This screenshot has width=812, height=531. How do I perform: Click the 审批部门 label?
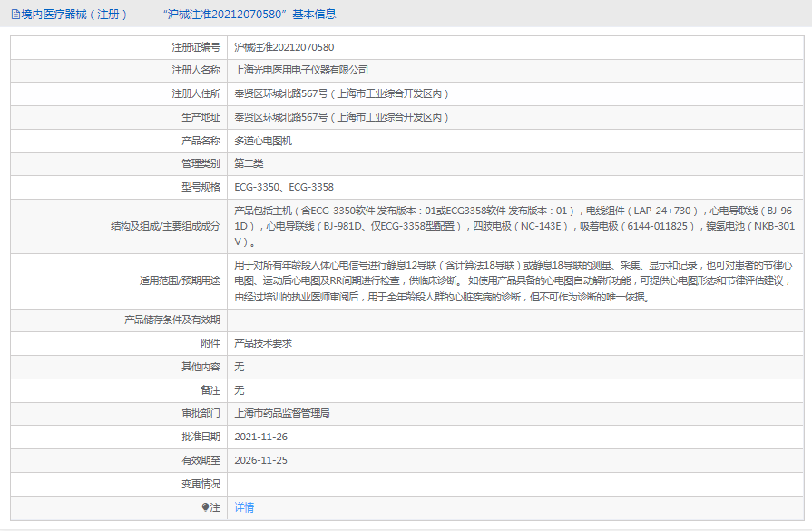(x=201, y=413)
